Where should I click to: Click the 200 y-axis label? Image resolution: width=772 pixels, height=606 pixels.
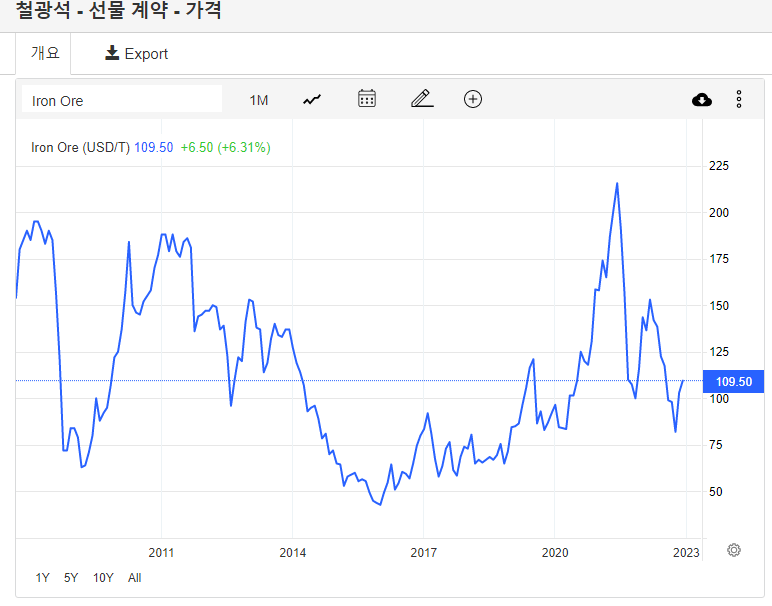click(718, 213)
